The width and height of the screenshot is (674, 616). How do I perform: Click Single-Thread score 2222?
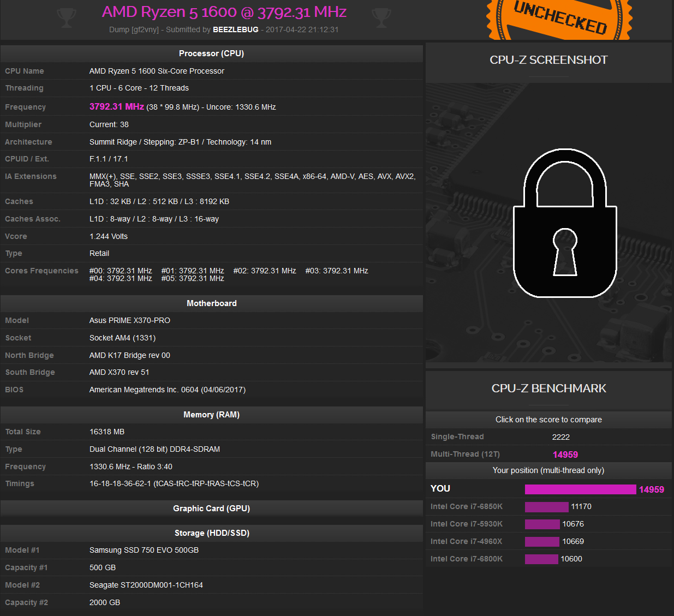click(560, 437)
